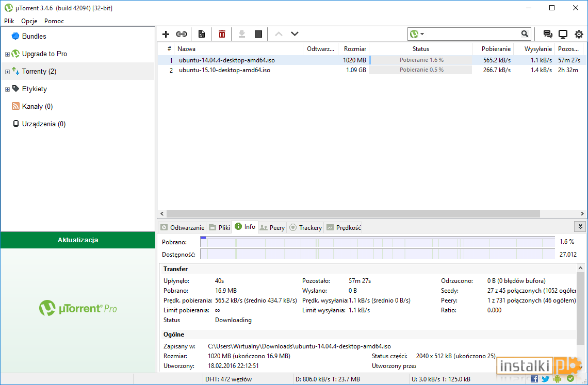Viewport: 588px width, 385px height.
Task: Click the Facebook icon in status bar
Action: coord(534,379)
